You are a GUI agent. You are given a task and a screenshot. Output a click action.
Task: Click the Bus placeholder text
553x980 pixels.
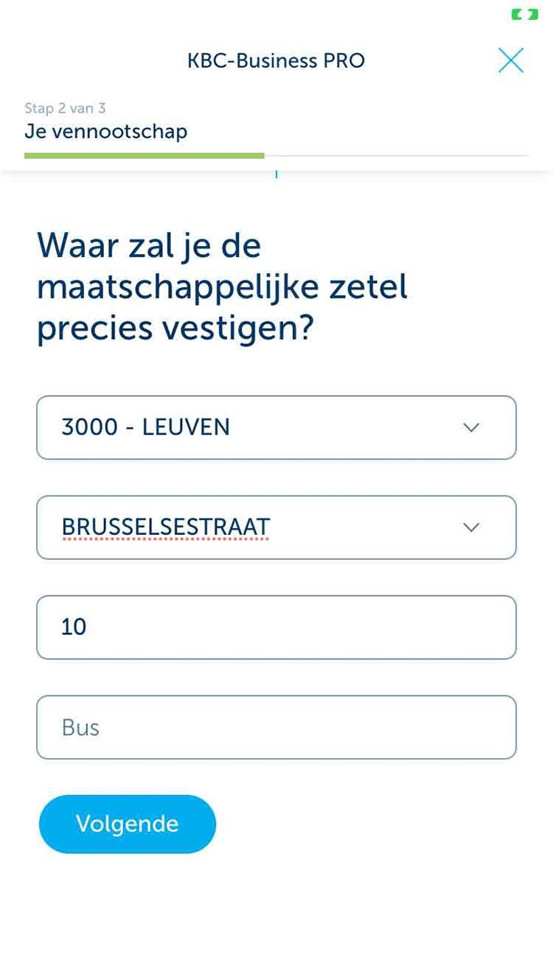point(80,728)
